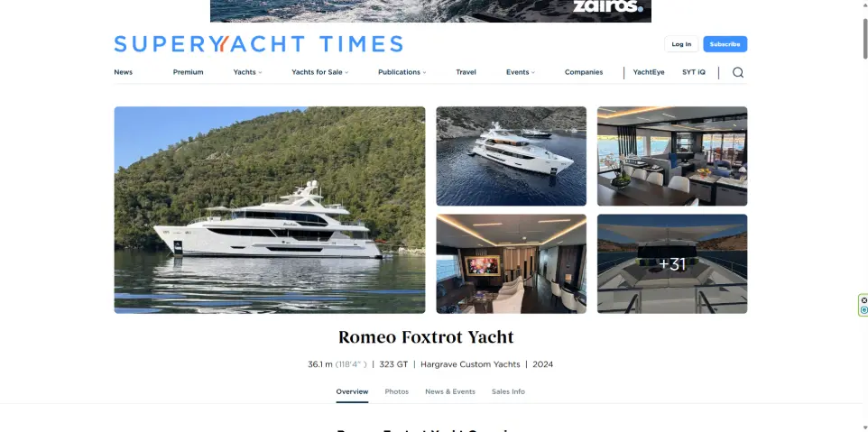The image size is (868, 432).
Task: Switch to the Photos tab
Action: 396,391
